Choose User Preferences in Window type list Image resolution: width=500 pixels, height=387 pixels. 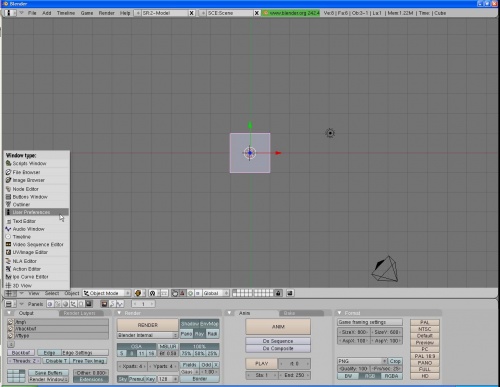click(x=37, y=212)
